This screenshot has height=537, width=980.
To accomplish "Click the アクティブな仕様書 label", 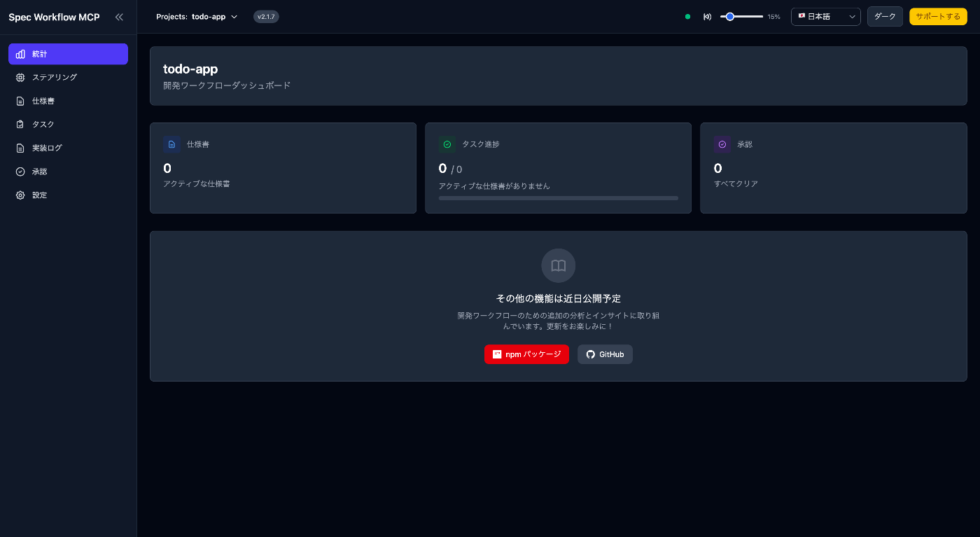I will (x=197, y=184).
